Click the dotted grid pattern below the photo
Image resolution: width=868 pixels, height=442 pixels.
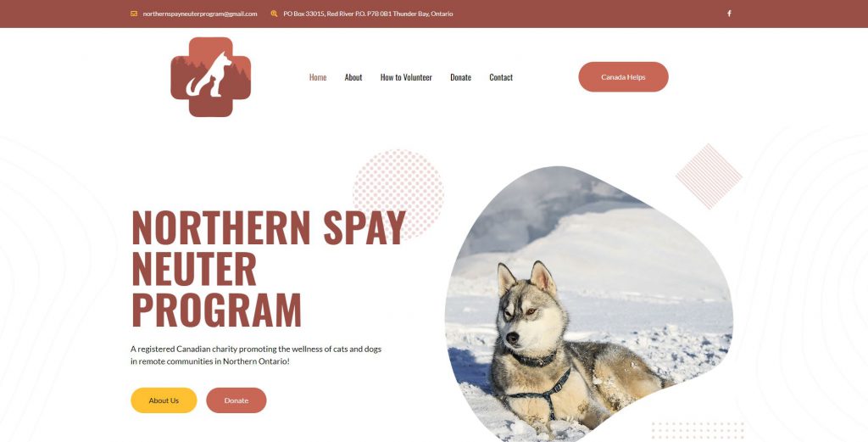[698, 431]
